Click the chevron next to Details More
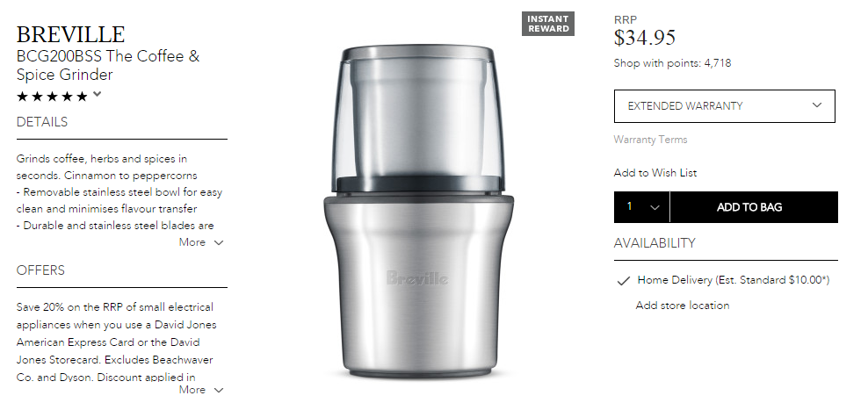Screen dimensions: 868x403 pyautogui.click(x=219, y=242)
